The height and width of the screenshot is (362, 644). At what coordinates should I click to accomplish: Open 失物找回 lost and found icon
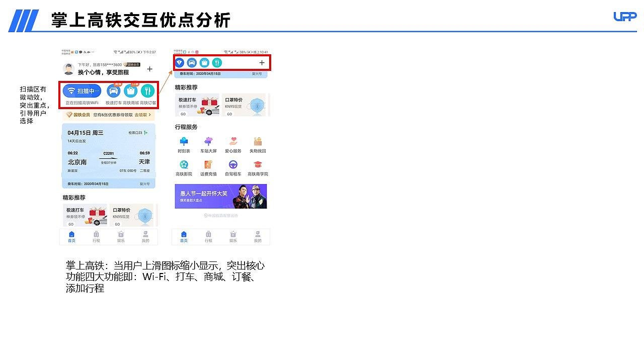click(258, 145)
